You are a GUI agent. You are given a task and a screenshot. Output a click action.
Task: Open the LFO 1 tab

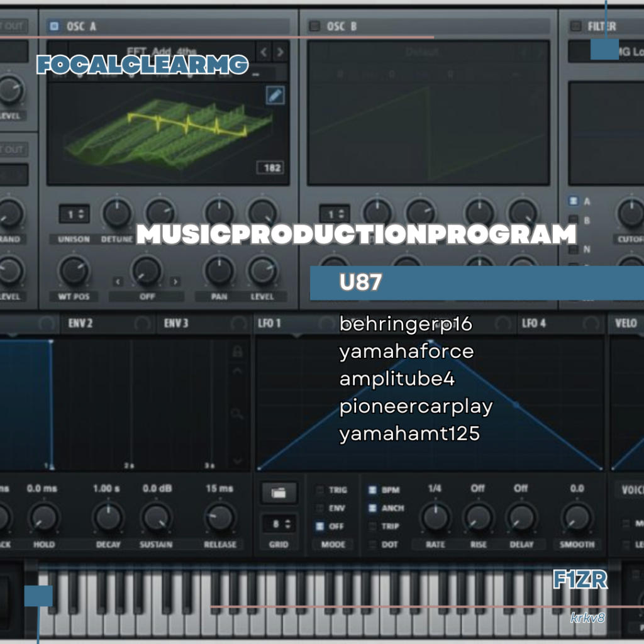coord(269,324)
